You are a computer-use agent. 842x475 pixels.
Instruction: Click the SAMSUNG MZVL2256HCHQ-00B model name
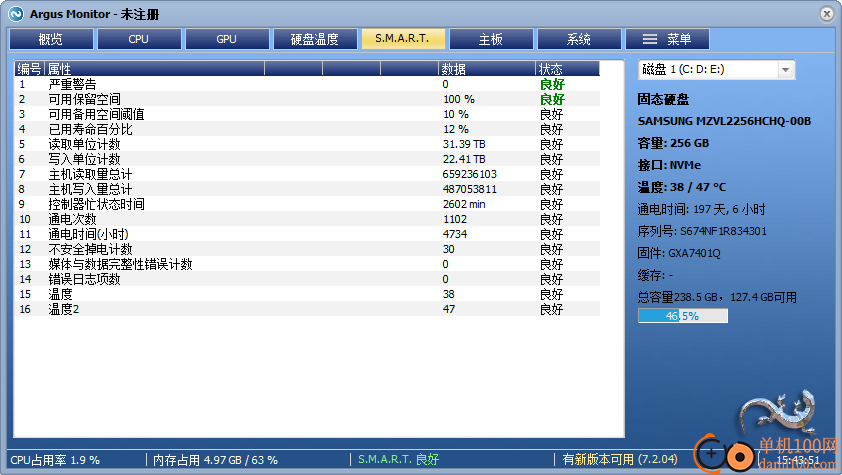[724, 121]
